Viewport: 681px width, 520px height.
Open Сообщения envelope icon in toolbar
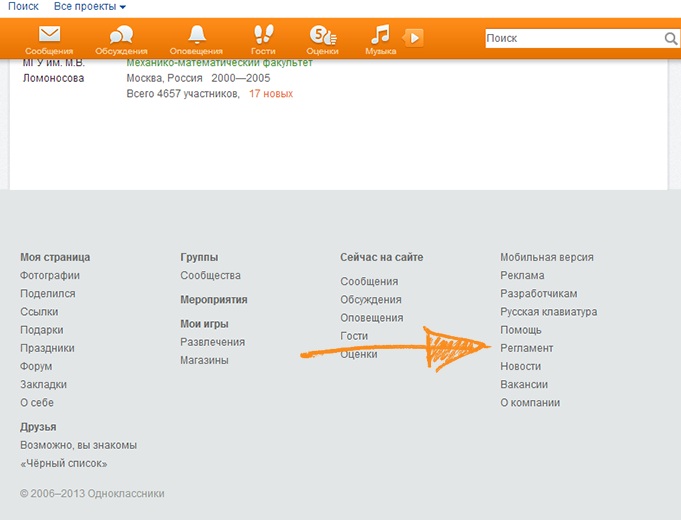(x=49, y=34)
